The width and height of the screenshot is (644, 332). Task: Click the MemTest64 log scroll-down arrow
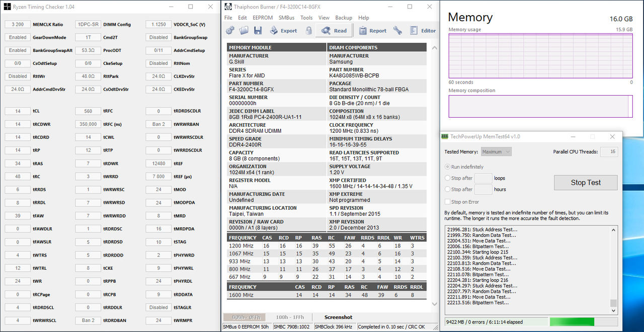pos(613,311)
